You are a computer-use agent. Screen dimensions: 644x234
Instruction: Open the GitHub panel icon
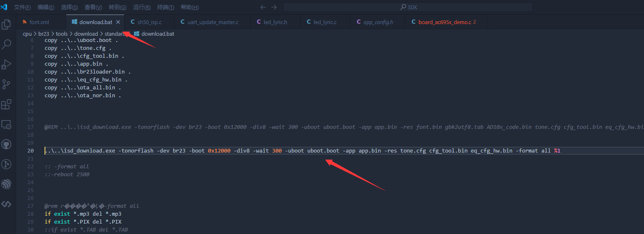pyautogui.click(x=6, y=144)
